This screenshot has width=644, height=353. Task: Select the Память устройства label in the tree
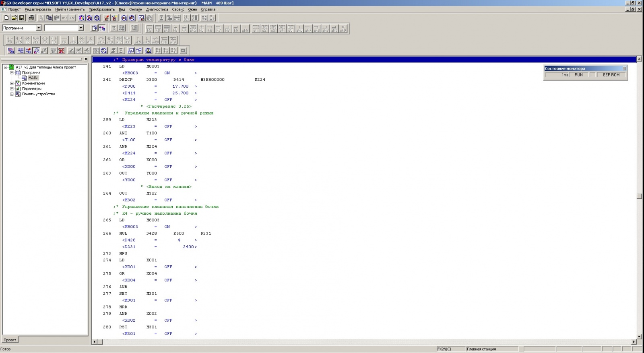click(39, 94)
